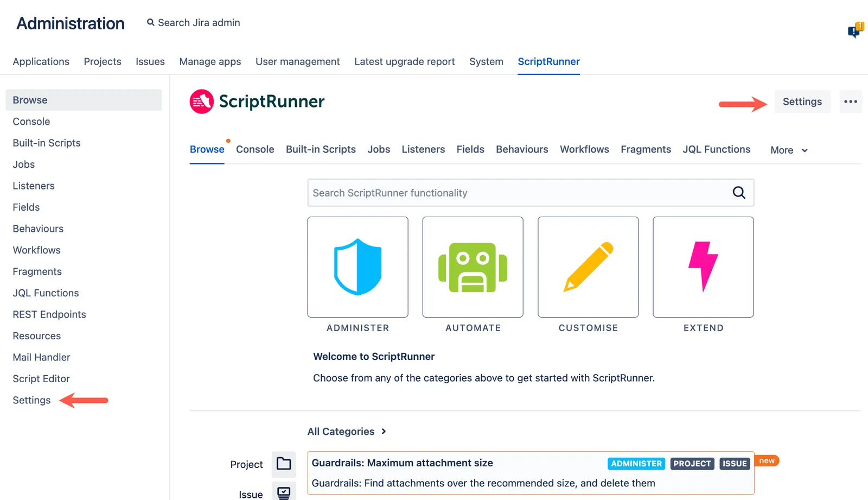Switch to the Console tab
Image resolution: width=868 pixels, height=500 pixels.
tap(255, 149)
